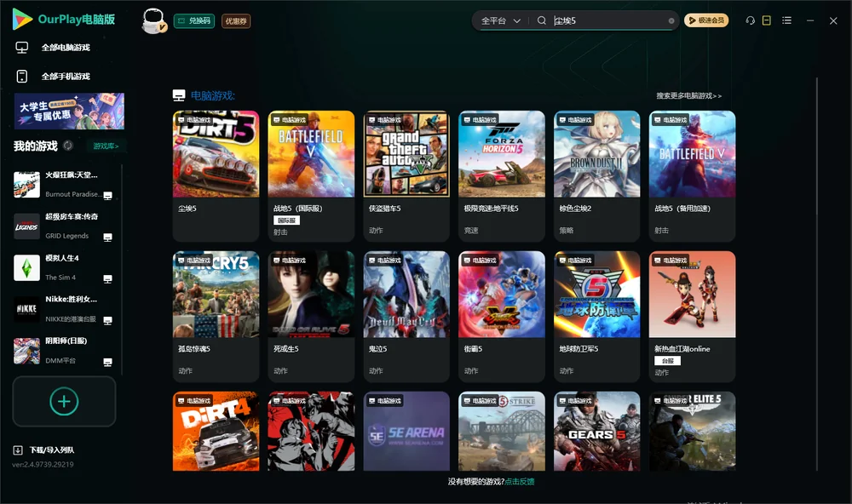Click PC icon beside NIKKE entry

(x=107, y=320)
